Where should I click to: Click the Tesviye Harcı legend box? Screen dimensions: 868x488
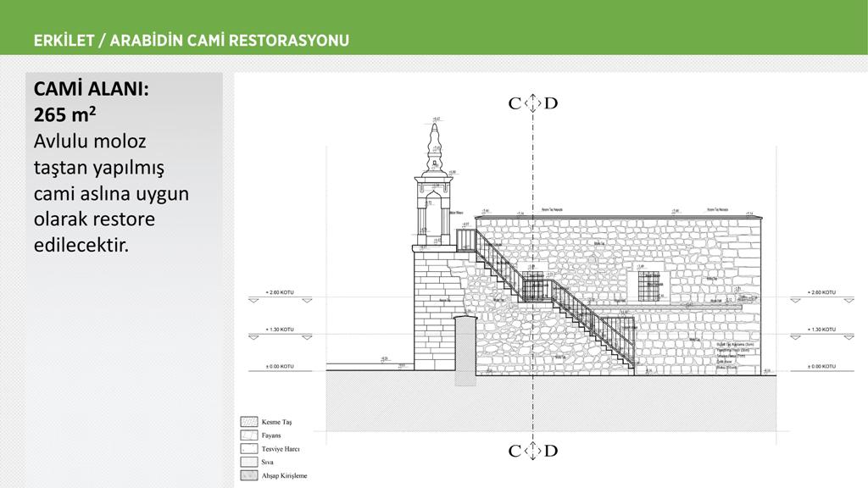coord(248,449)
